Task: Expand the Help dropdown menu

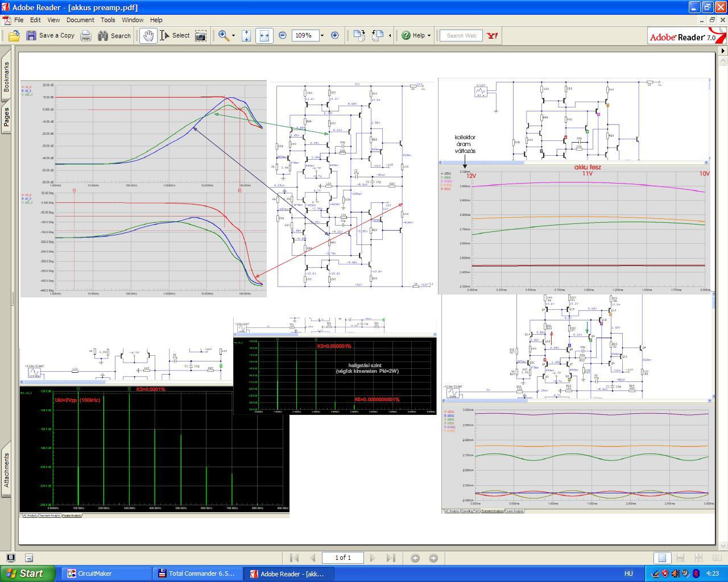Action: coord(429,36)
